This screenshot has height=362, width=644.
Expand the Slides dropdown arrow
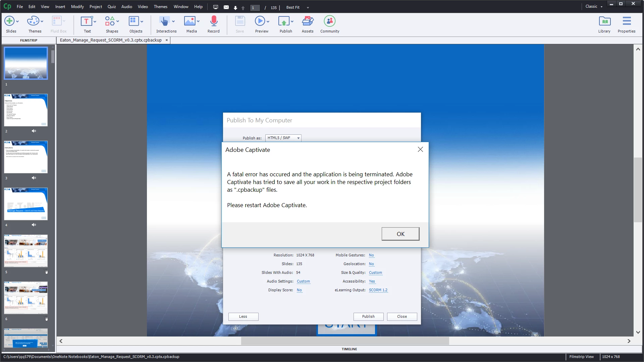(x=17, y=21)
